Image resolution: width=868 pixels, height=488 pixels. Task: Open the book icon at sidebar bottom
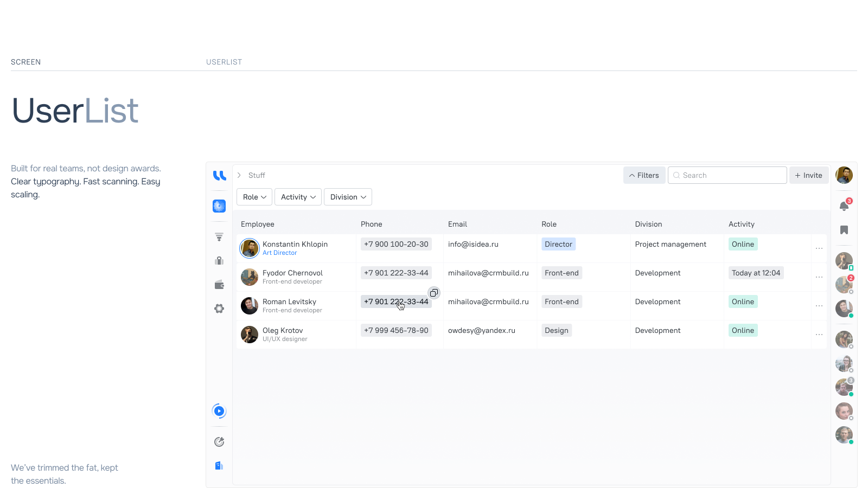pyautogui.click(x=219, y=465)
